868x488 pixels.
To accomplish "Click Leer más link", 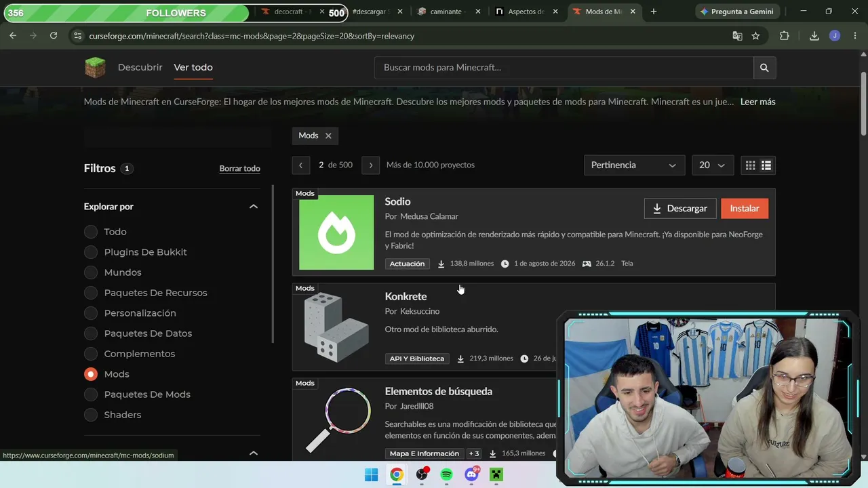I will click(x=757, y=102).
